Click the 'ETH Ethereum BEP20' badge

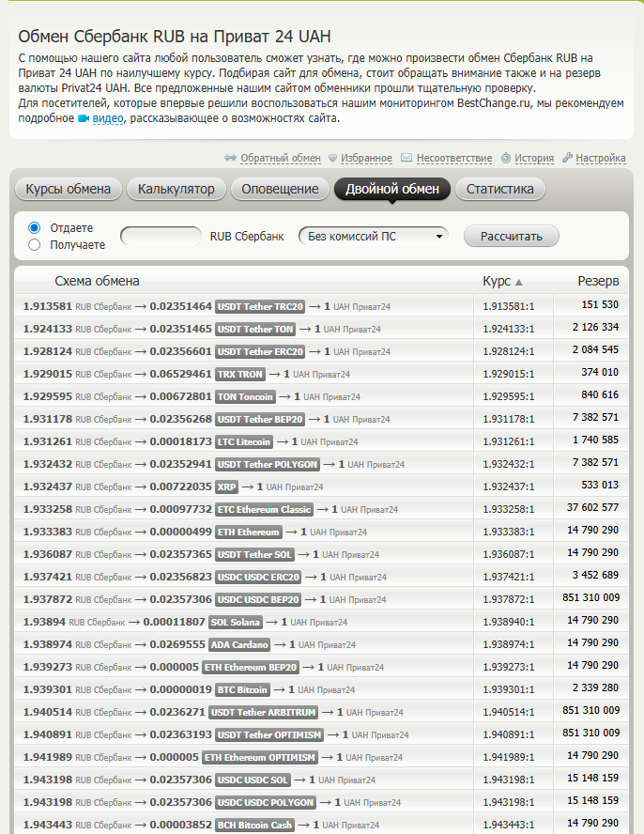251,667
